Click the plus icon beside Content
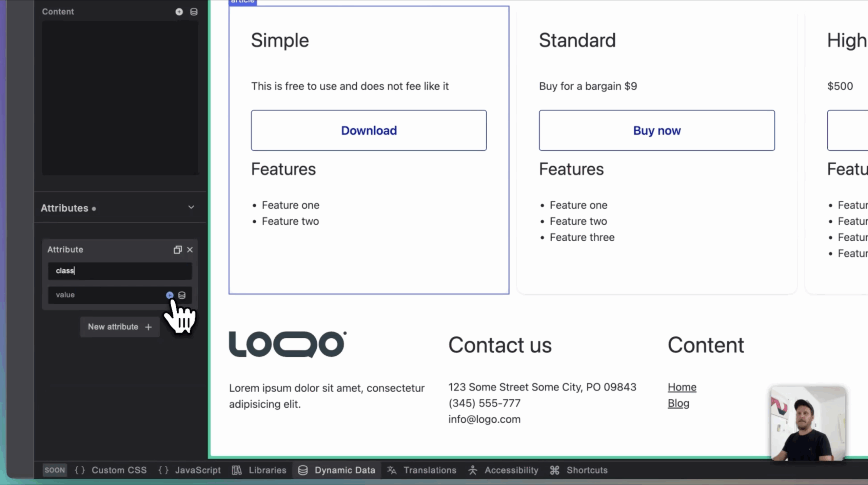The width and height of the screenshot is (868, 485). 179,12
